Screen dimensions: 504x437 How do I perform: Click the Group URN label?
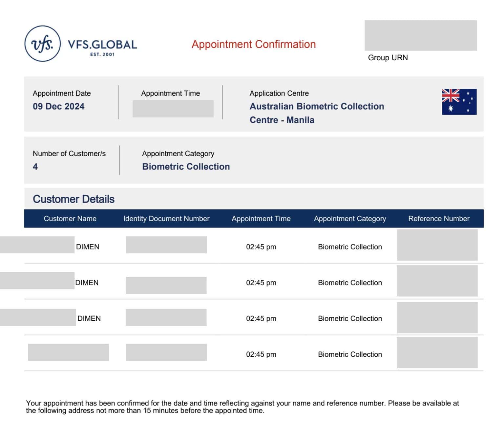tap(388, 58)
